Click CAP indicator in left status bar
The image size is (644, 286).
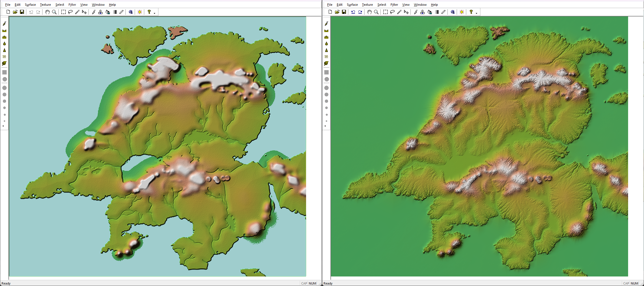coord(304,283)
